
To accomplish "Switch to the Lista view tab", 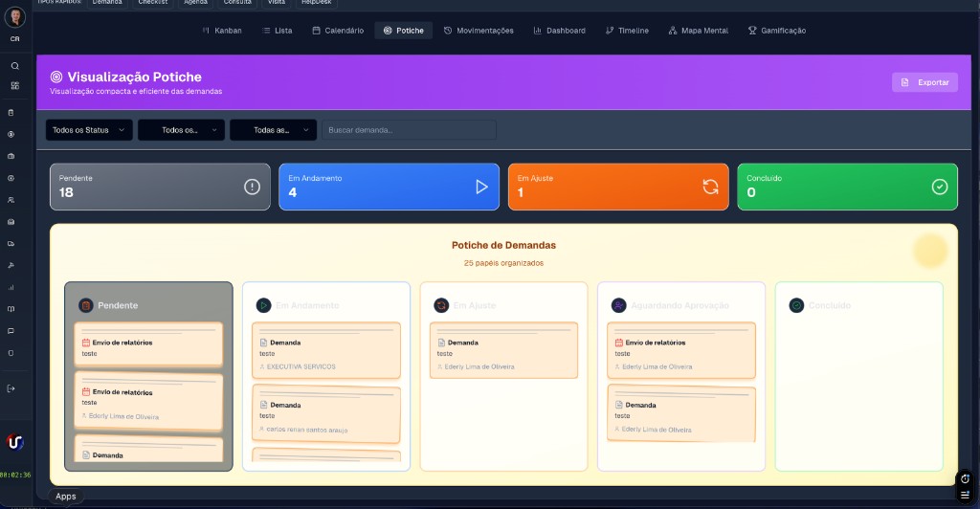I will 277,31.
